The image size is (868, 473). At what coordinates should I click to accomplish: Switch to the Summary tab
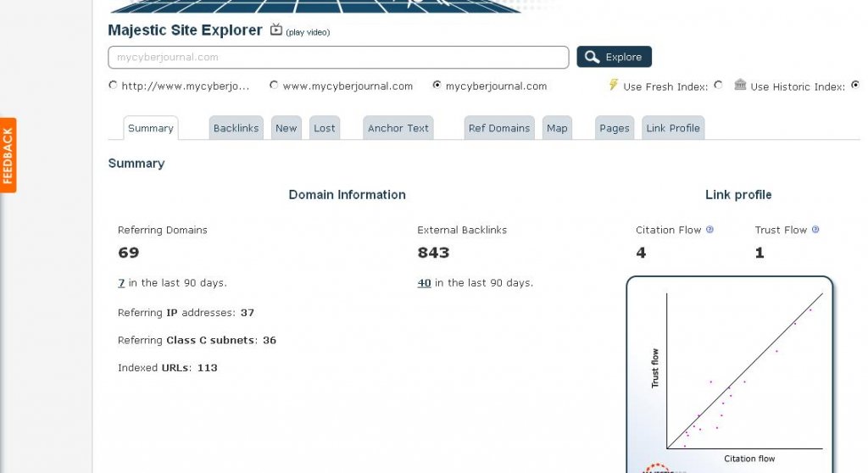click(151, 128)
